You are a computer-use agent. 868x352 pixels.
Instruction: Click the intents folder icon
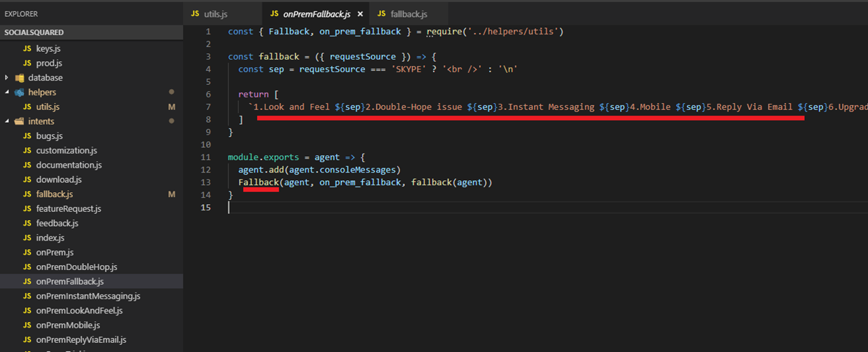pos(19,121)
